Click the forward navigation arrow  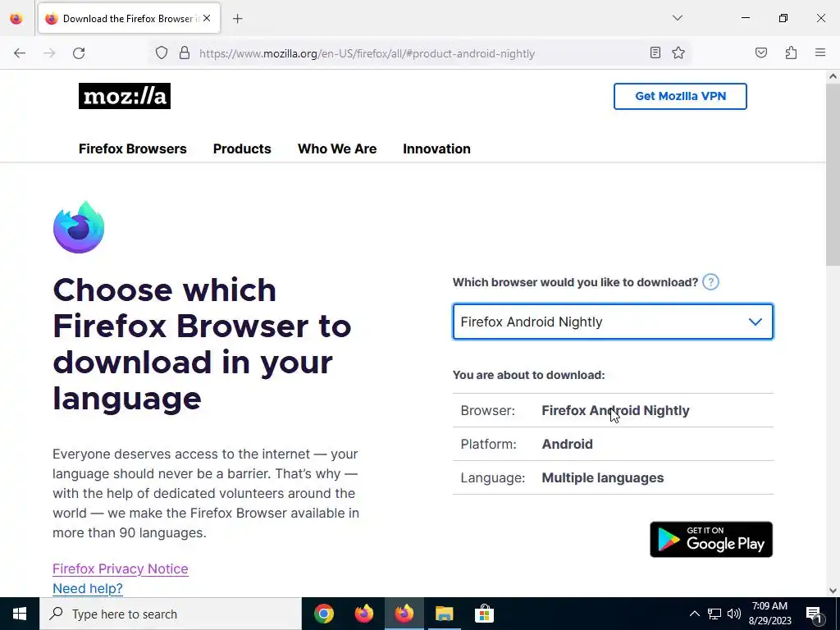click(x=49, y=53)
